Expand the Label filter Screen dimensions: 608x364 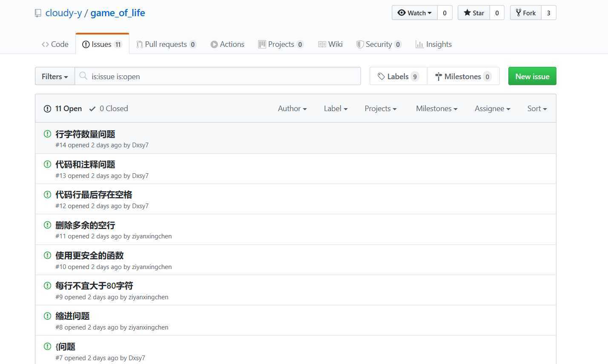coord(336,109)
